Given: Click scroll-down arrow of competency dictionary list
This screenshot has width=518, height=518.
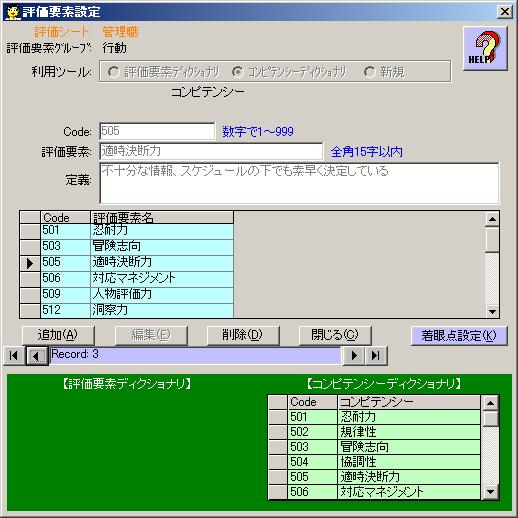Looking at the screenshot, I should tap(490, 492).
